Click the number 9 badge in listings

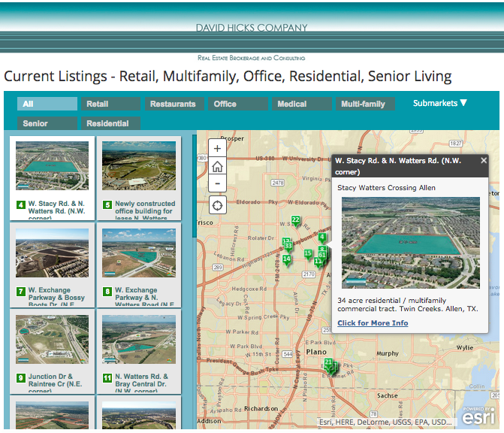pyautogui.click(x=21, y=377)
